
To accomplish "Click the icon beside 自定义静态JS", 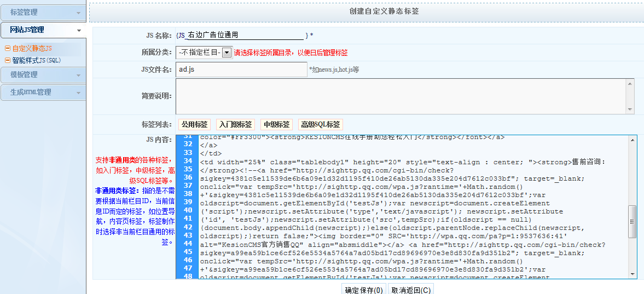I will 8,49.
